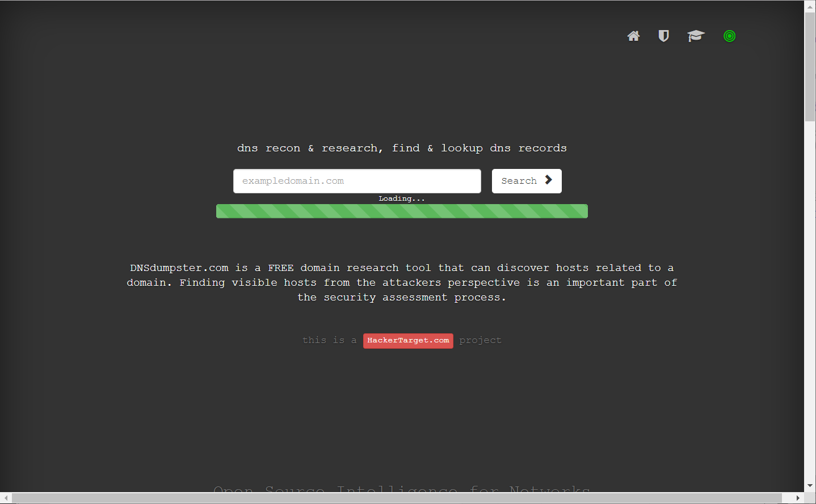Click the "DNSdumpster.com is a FREE" paragraph

[402, 282]
